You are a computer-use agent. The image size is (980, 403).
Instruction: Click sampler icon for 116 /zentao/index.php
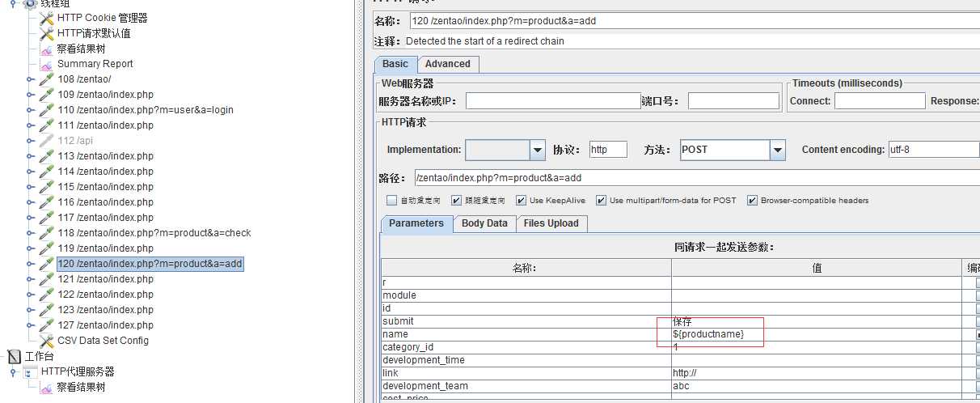(47, 202)
